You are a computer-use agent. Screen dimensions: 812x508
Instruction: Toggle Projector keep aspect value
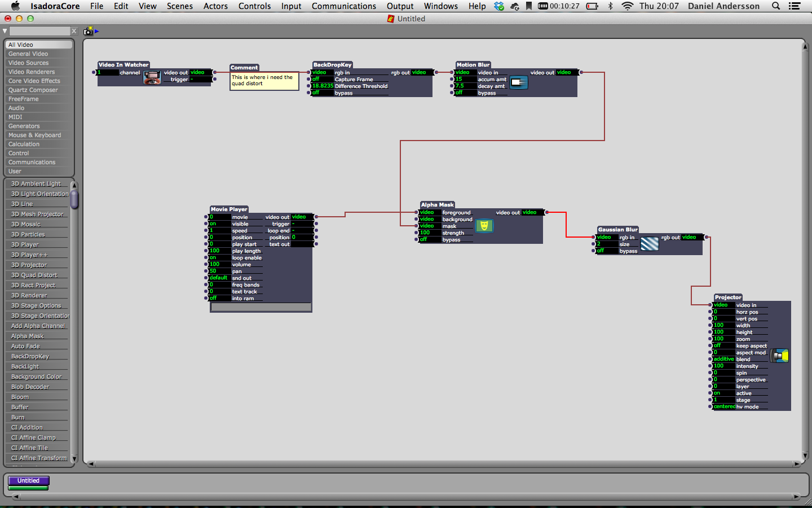pos(723,346)
